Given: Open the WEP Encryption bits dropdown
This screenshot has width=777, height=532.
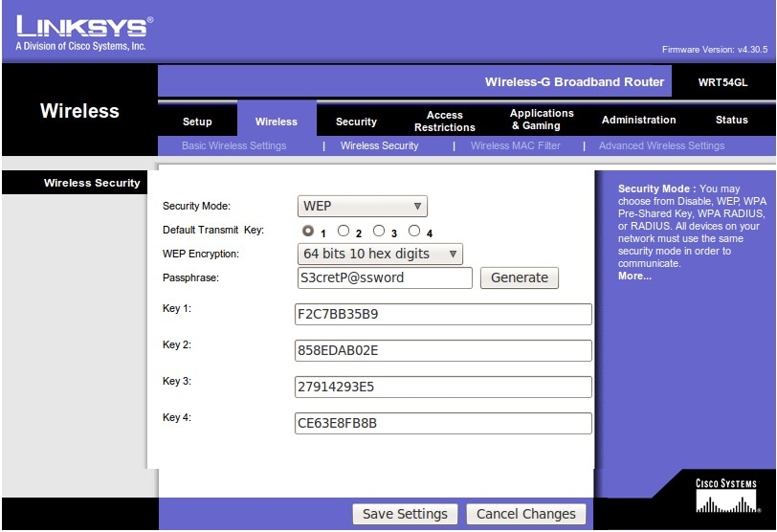Looking at the screenshot, I should (380, 254).
